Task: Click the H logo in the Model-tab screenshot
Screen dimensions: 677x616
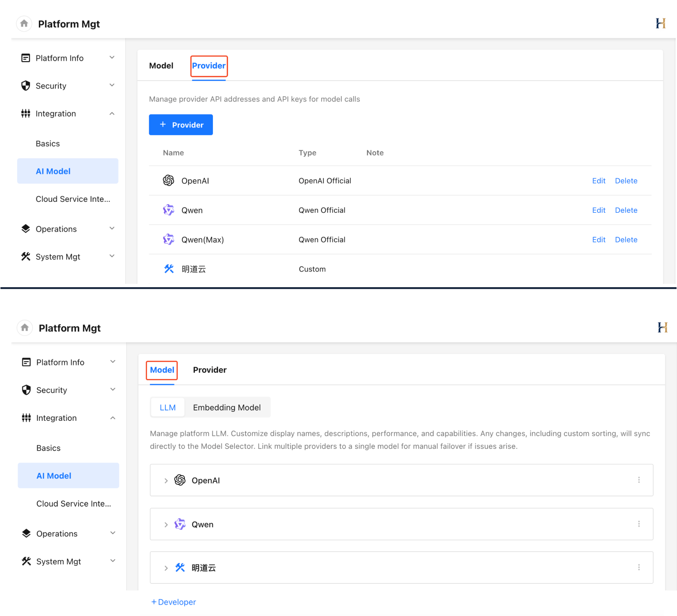Action: pyautogui.click(x=662, y=327)
